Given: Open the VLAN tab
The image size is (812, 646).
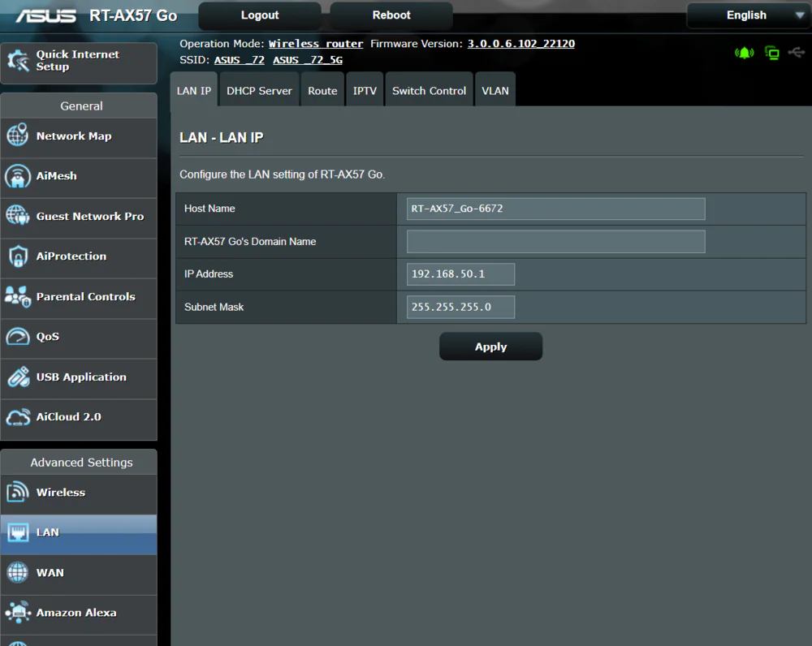Looking at the screenshot, I should coord(495,91).
